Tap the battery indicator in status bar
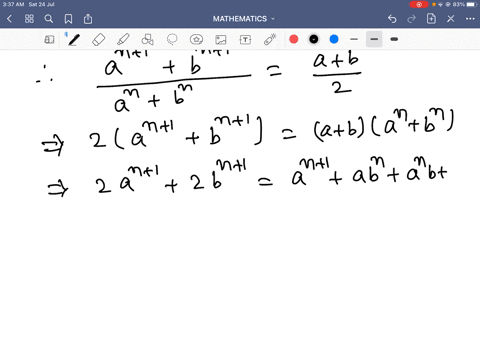480x360 pixels. (x=472, y=4)
